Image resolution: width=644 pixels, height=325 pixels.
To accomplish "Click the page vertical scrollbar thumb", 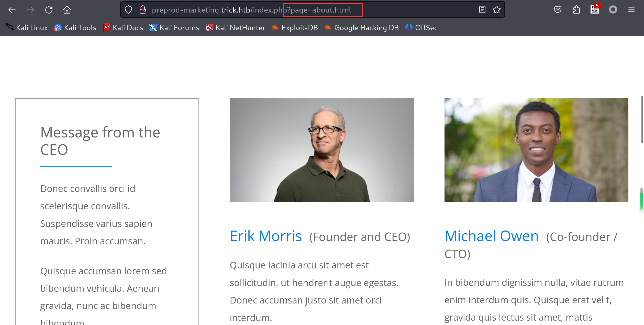I will (641, 119).
